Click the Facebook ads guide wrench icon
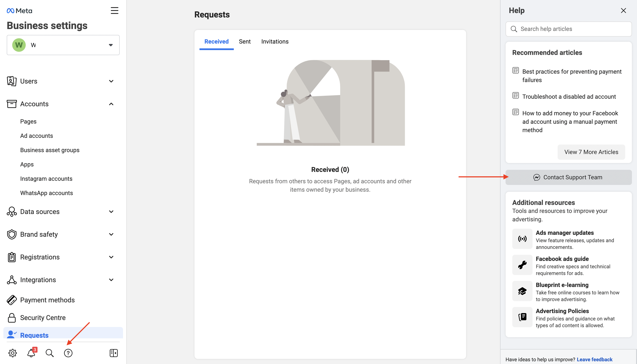637x364 pixels. point(522,265)
